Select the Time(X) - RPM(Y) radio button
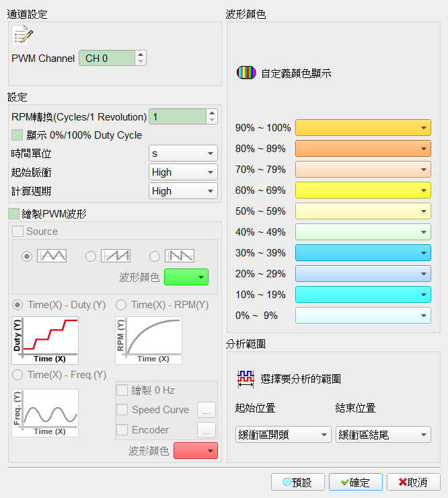This screenshot has width=448, height=498. coord(121,305)
